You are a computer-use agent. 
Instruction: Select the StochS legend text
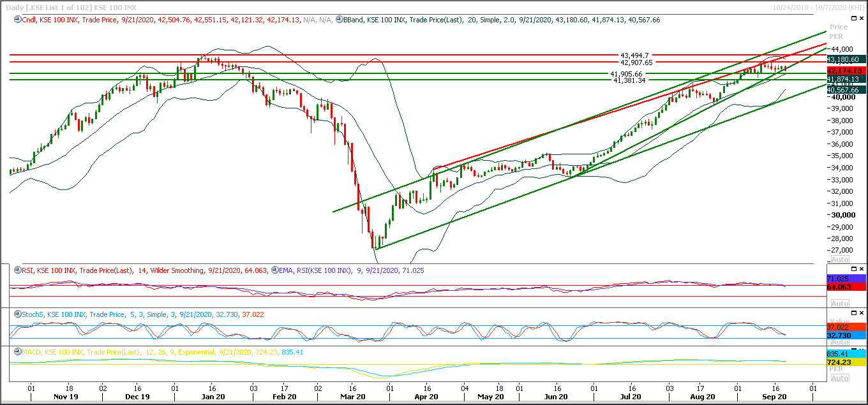[144, 314]
